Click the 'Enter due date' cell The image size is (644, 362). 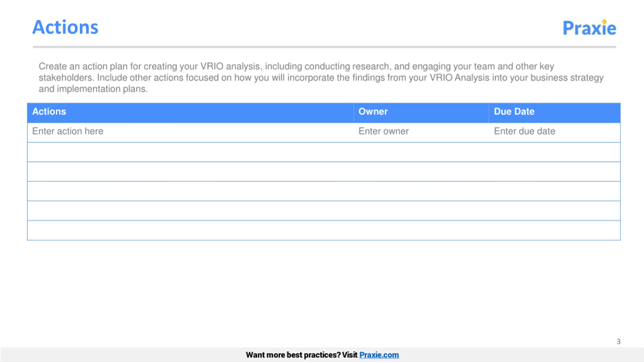coord(525,131)
